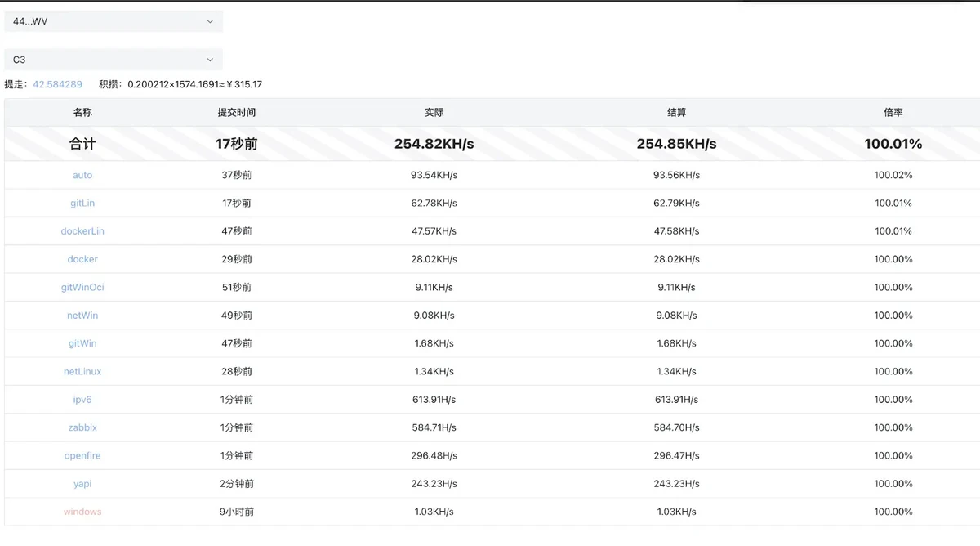Viewport: 980px width, 546px height.
Task: Click the 实际 hashrate column header
Action: (x=434, y=112)
